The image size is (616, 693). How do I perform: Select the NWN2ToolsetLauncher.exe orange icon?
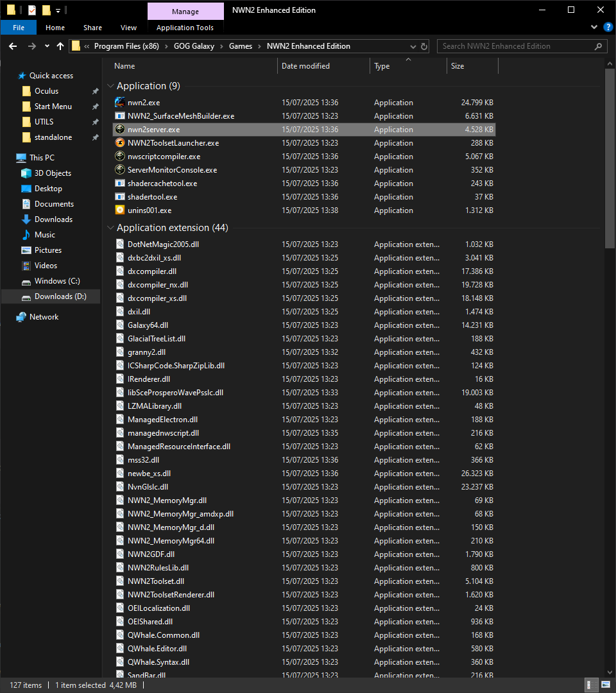(x=120, y=142)
